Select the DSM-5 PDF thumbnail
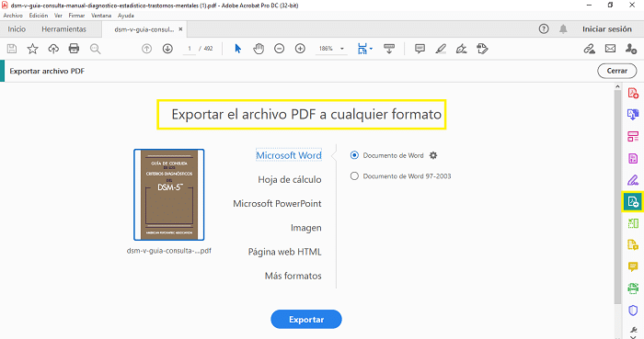Image resolution: width=644 pixels, height=339 pixels. click(168, 195)
